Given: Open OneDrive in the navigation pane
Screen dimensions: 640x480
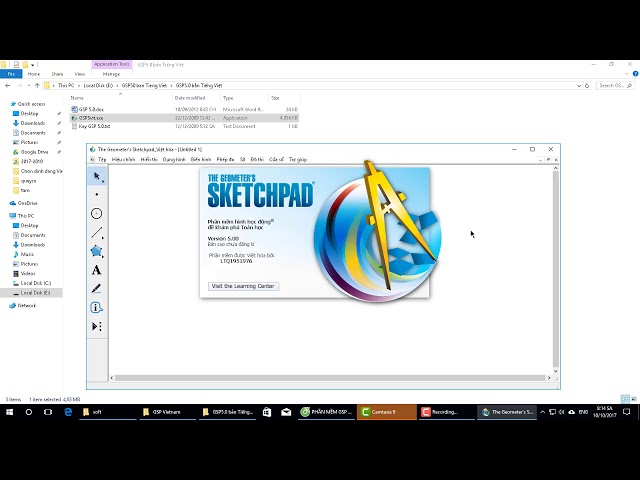Looking at the screenshot, I should click(x=27, y=203).
